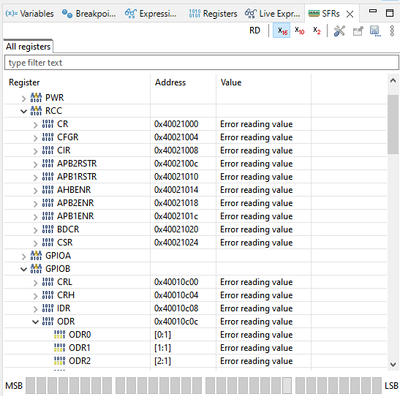Click the RD read register button
The image size is (400, 396).
point(255,31)
